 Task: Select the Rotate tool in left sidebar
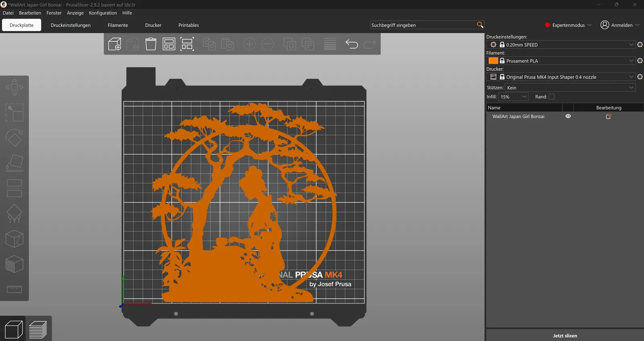(x=14, y=138)
